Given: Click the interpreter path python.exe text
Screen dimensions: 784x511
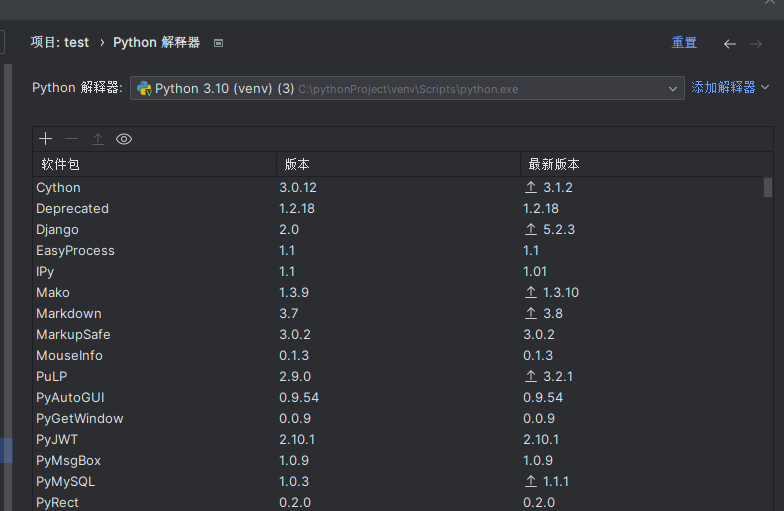Looking at the screenshot, I should point(408,90).
